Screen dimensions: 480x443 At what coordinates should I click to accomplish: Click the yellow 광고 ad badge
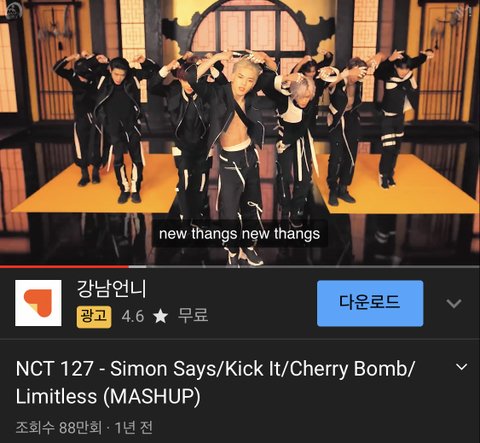point(94,317)
